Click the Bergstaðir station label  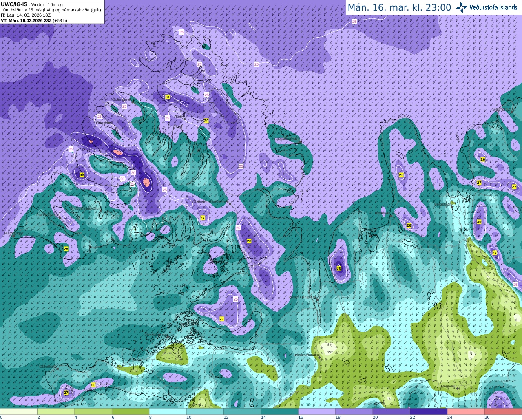click(x=442, y=204)
